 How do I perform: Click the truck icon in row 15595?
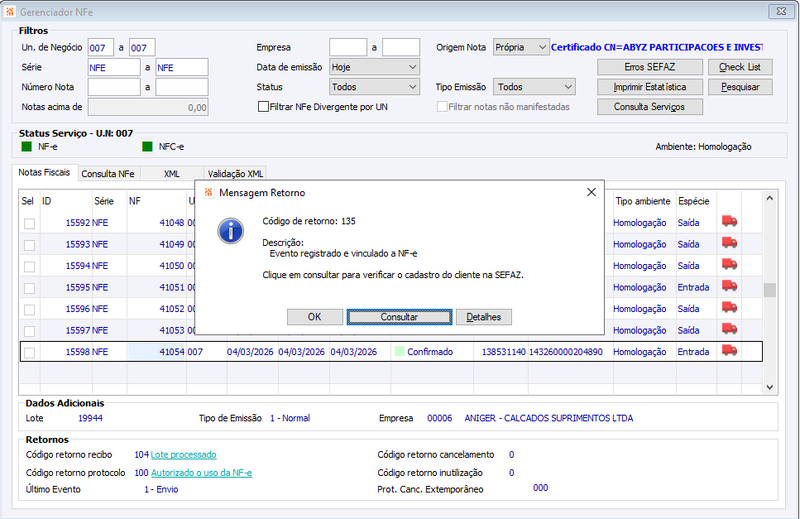tap(729, 285)
